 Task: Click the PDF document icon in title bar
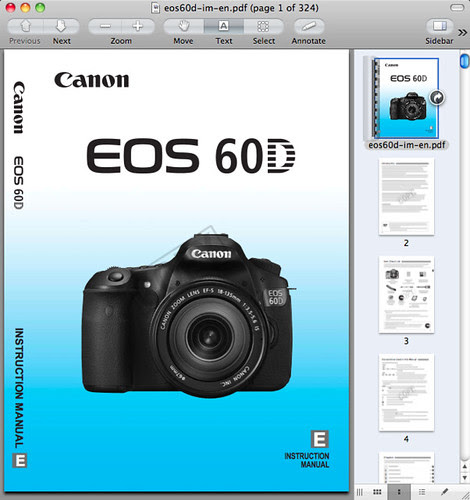[155, 8]
